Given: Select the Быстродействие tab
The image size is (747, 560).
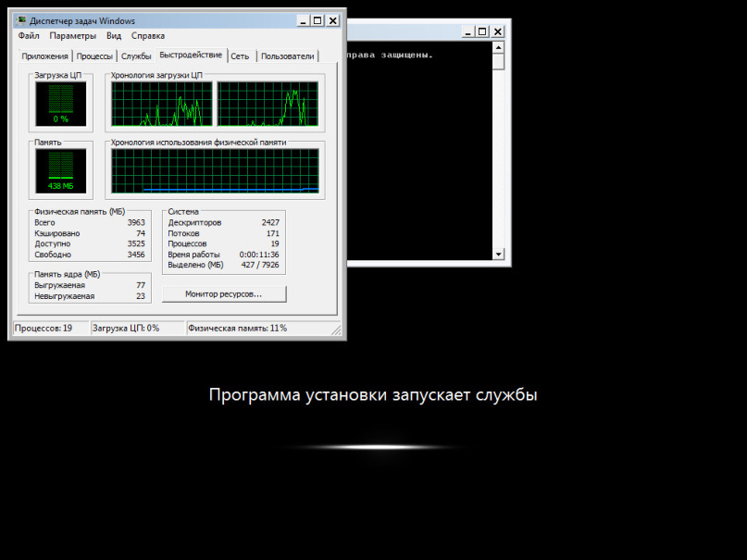Looking at the screenshot, I should [191, 56].
